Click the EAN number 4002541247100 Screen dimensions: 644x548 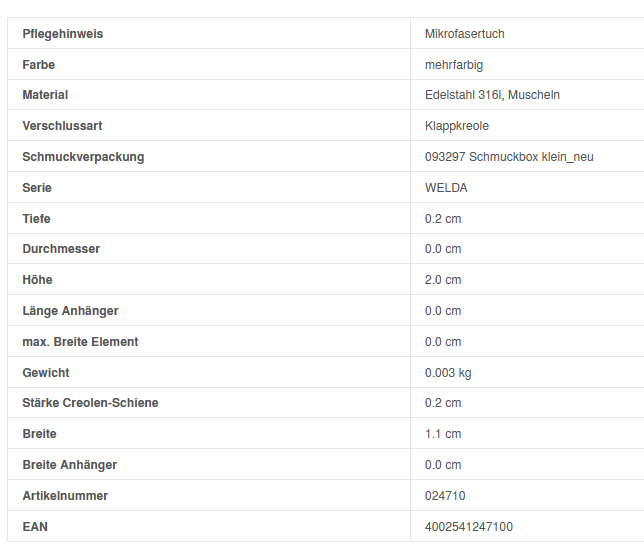[x=469, y=527]
